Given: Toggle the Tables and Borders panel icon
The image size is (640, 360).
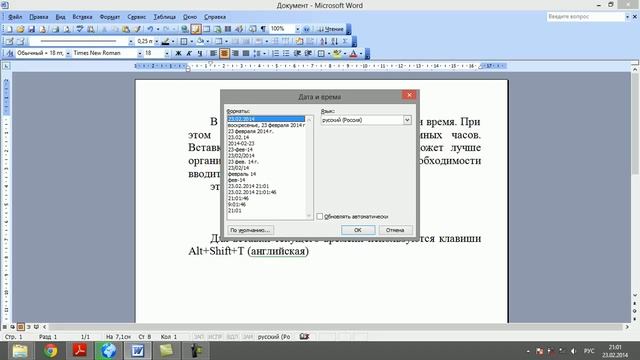Looking at the screenshot, I should tap(196, 29).
